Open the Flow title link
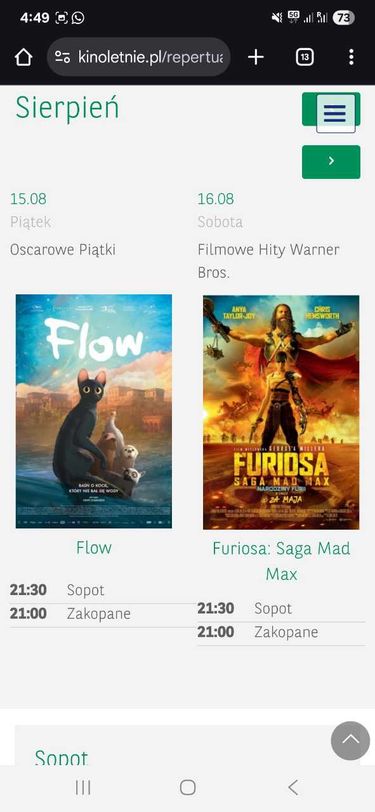 (x=94, y=548)
